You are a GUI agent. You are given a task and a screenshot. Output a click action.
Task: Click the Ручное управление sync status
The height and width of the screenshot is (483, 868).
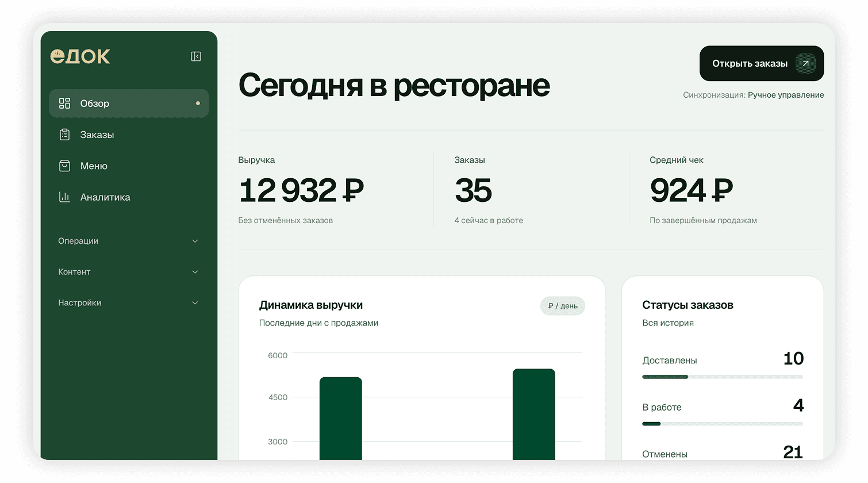(786, 95)
